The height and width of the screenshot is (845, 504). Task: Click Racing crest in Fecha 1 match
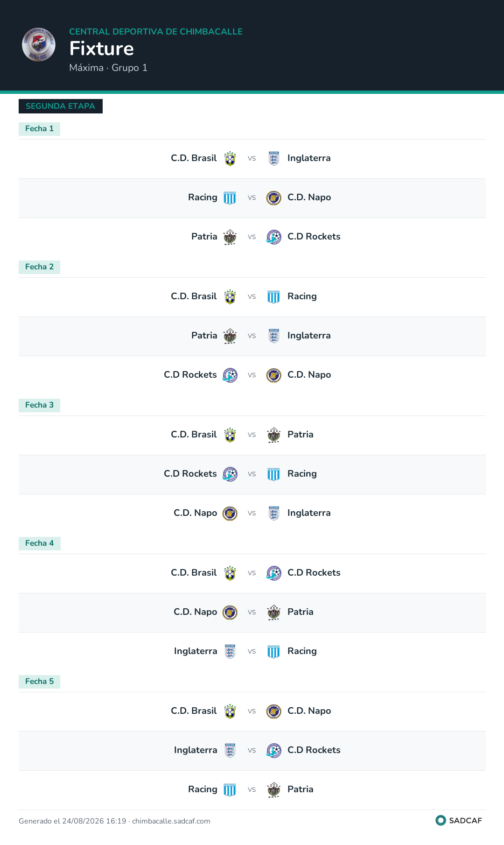(230, 198)
